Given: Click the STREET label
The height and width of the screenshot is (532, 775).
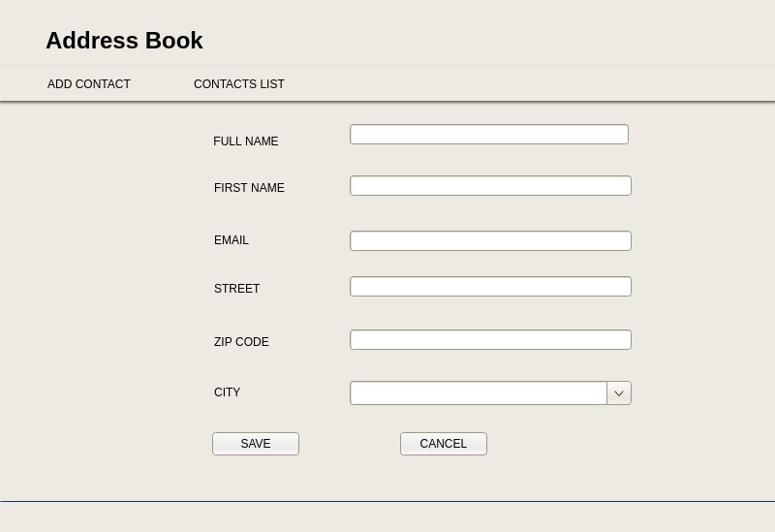Looking at the screenshot, I should (236, 289).
